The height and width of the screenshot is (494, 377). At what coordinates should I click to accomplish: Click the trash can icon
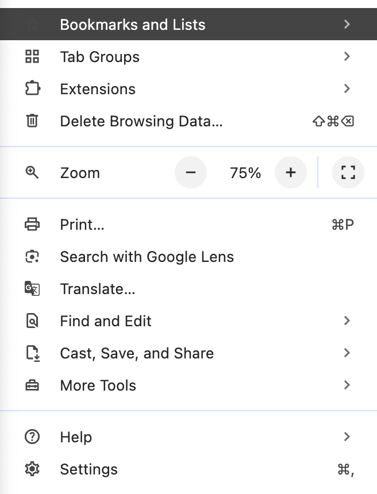point(32,121)
